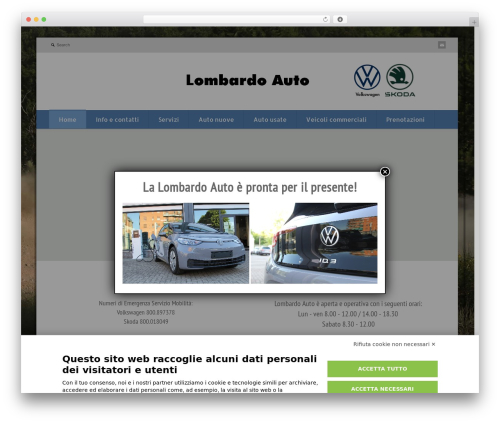Click the search magnifier icon
The image size is (500, 423).
[x=53, y=45]
